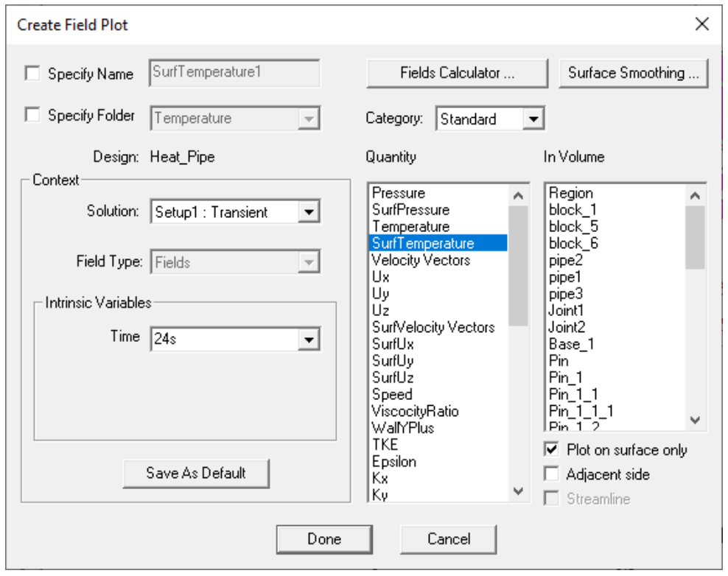Open the Solution dropdown
728x576 pixels.
point(309,212)
